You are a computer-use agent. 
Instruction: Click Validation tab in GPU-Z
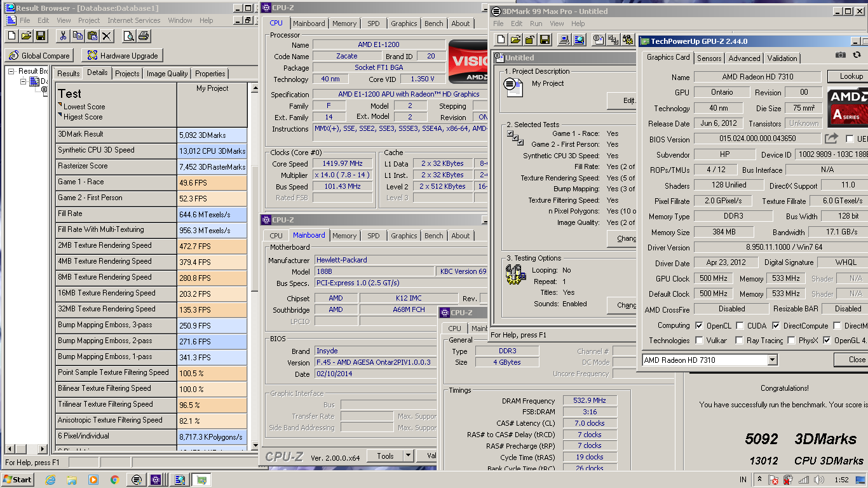[782, 58]
